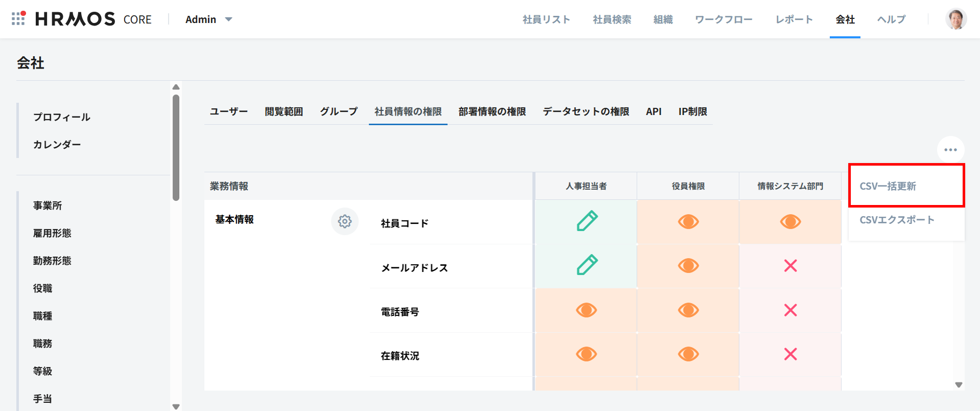Click the permissions table scroll-down arrow

(x=959, y=385)
